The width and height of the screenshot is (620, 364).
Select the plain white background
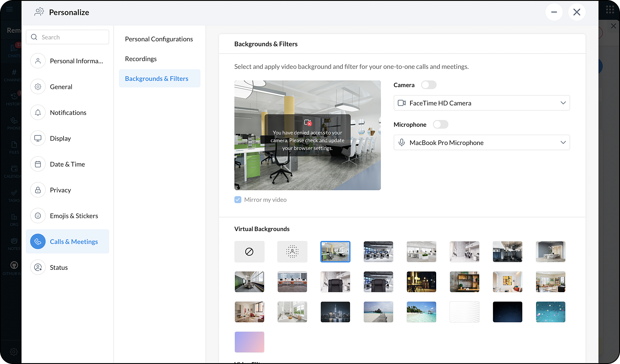464,312
